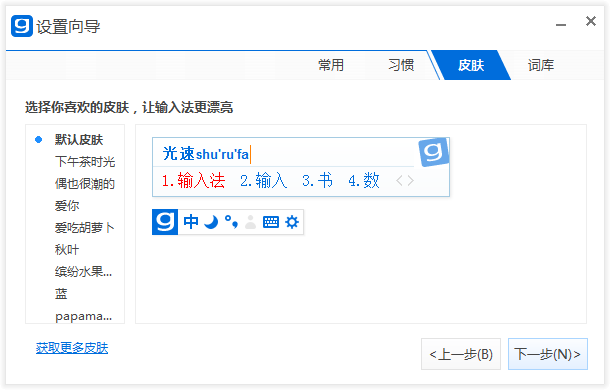This screenshot has height=390, width=610.
Task: Switch to the 常用 tab
Action: [331, 65]
